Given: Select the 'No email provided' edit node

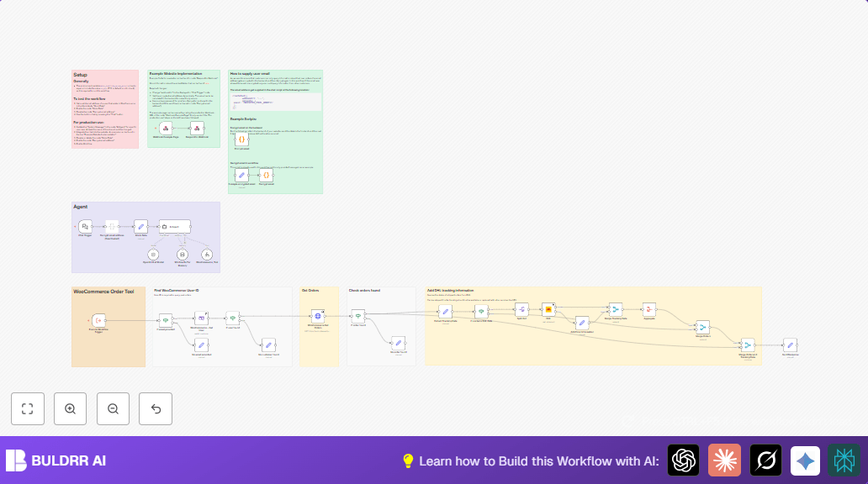Looking at the screenshot, I should [x=202, y=345].
